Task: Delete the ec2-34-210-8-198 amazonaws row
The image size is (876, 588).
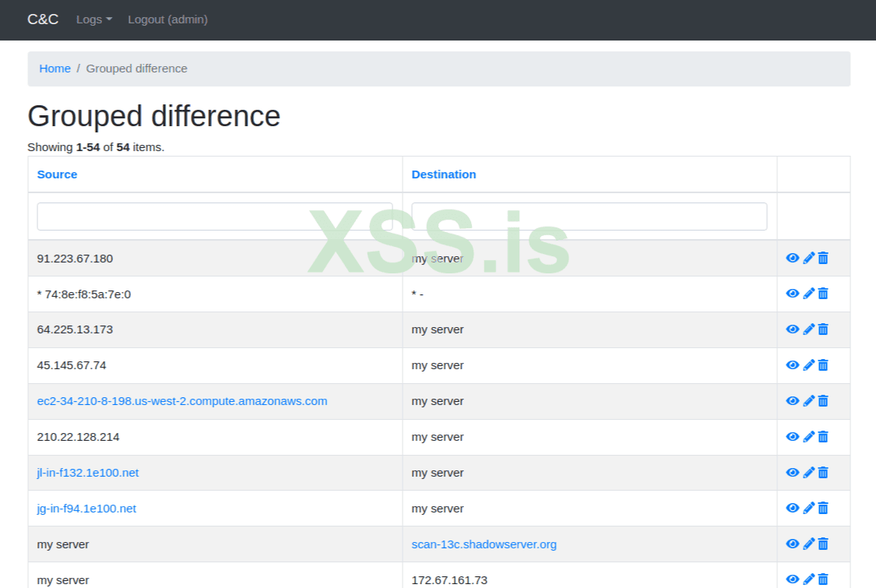Action: tap(823, 401)
